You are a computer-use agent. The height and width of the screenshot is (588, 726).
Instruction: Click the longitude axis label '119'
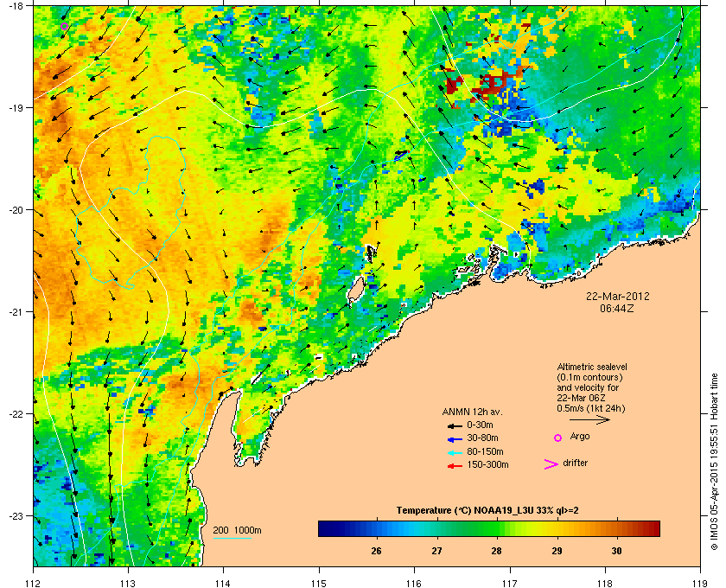click(x=700, y=583)
